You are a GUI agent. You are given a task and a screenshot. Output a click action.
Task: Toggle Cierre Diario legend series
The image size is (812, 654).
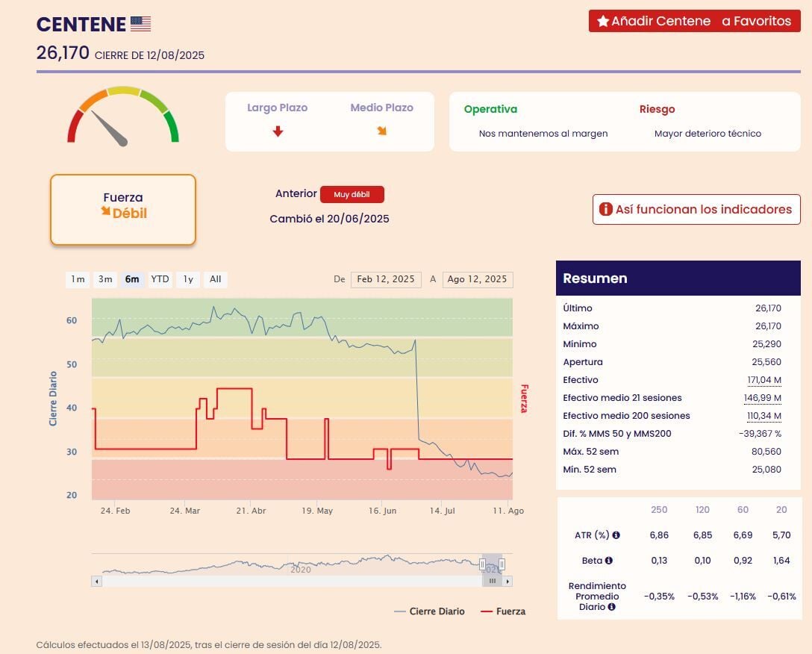point(429,611)
